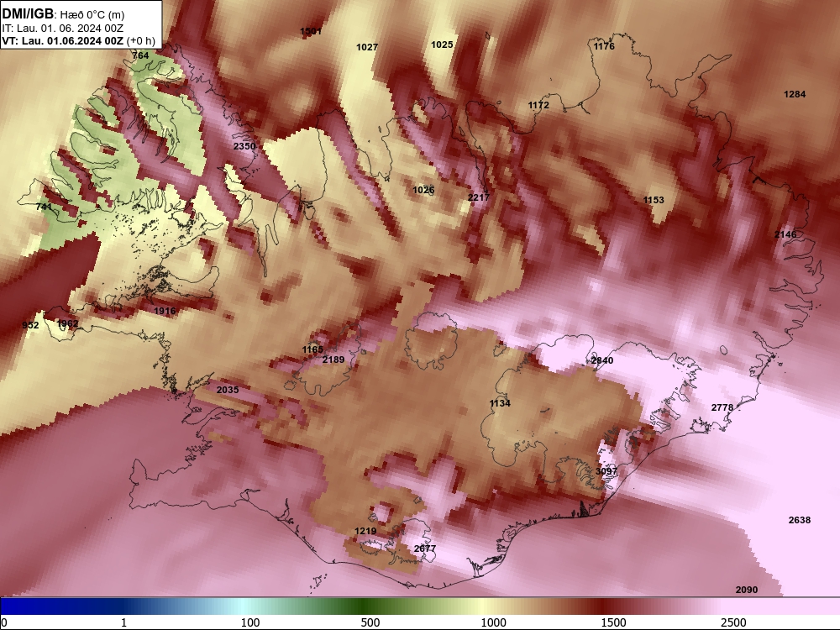
Task: Click the 100 tick label on the legend
Action: (250, 622)
